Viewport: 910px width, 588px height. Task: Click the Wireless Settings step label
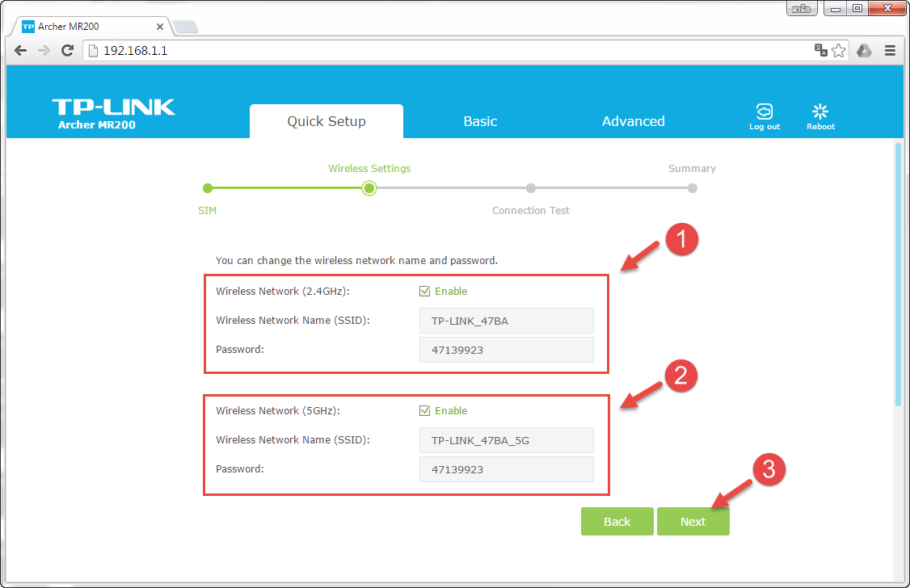369,168
